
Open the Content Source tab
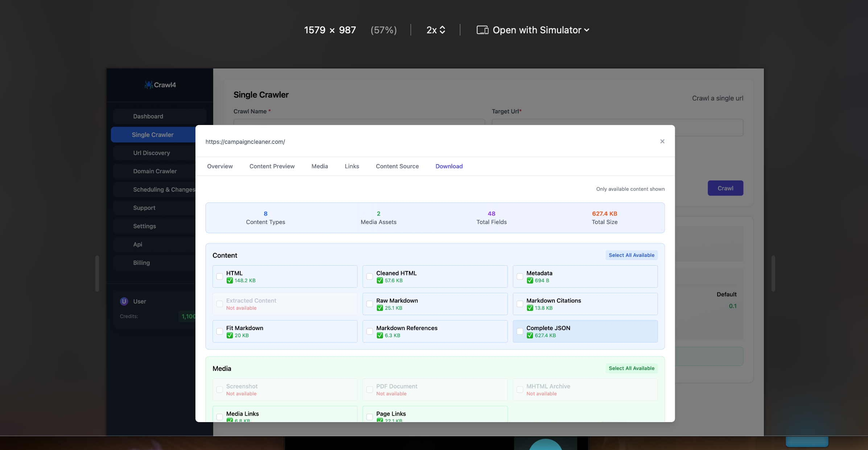click(x=397, y=166)
